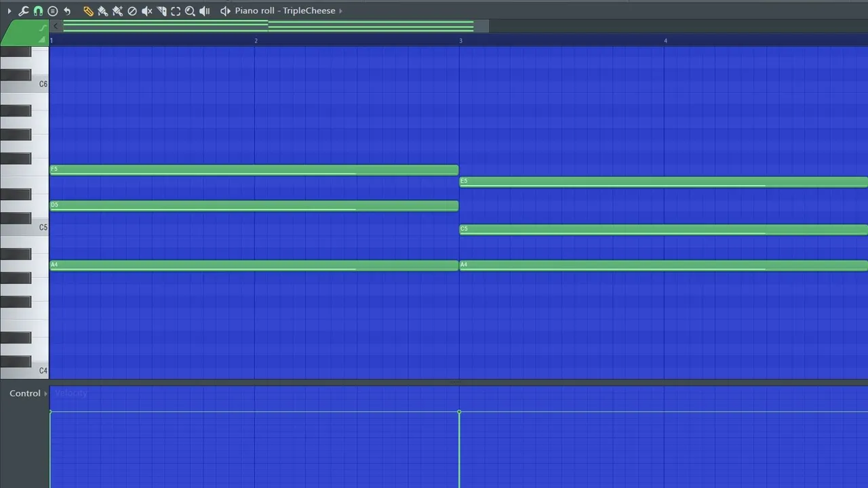868x488 pixels.
Task: Click bar 2 on the timeline ruler
Action: pos(256,41)
